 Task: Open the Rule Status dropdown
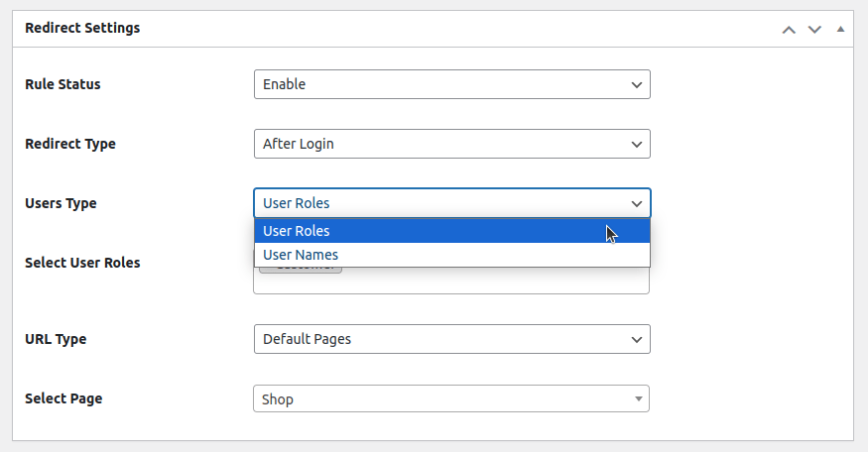[x=451, y=84]
